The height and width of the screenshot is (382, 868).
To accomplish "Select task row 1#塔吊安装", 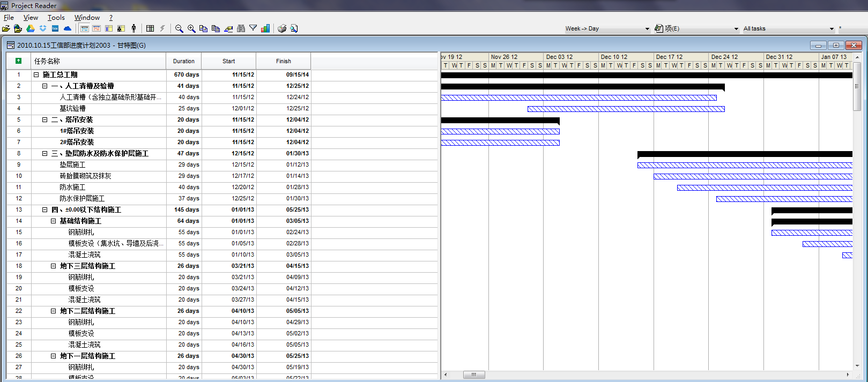I will (x=222, y=131).
